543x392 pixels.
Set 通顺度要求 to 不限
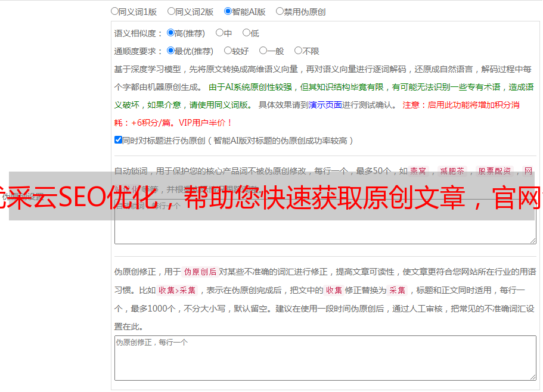tap(298, 51)
